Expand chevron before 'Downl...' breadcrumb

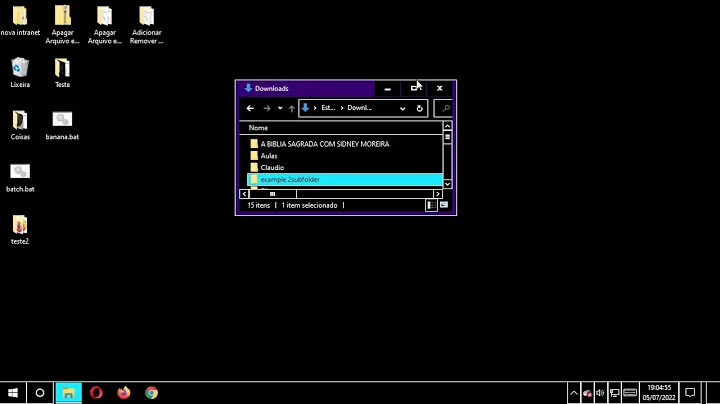[342, 108]
